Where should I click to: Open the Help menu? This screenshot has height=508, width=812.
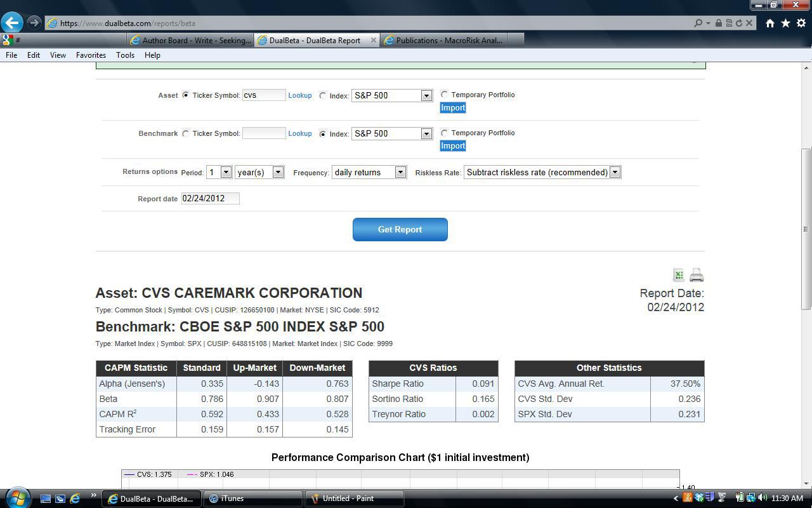[x=152, y=55]
